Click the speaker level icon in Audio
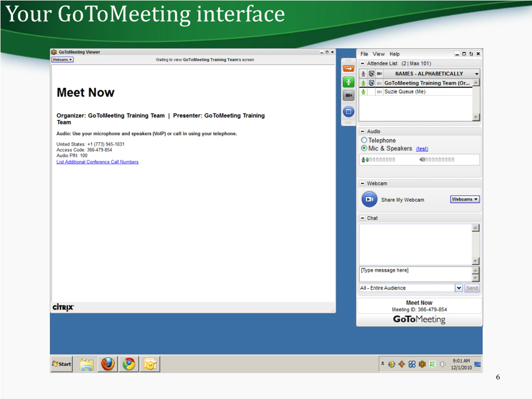 pyautogui.click(x=422, y=159)
